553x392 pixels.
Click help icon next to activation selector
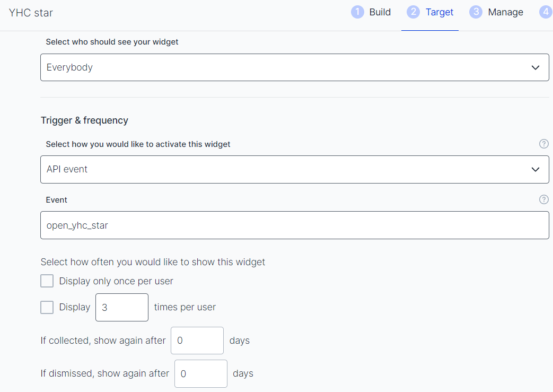[x=543, y=144]
